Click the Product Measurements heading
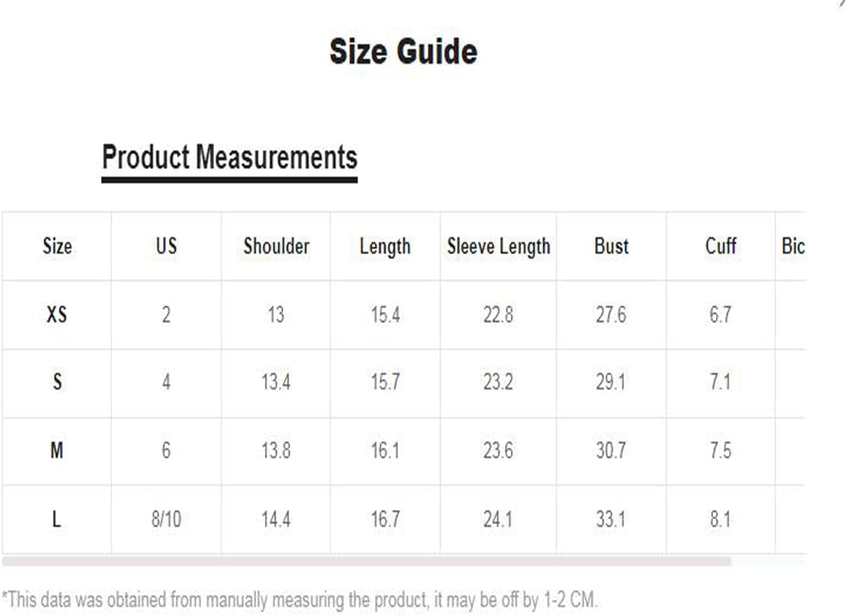This screenshot has height=616, width=845. pyautogui.click(x=230, y=158)
